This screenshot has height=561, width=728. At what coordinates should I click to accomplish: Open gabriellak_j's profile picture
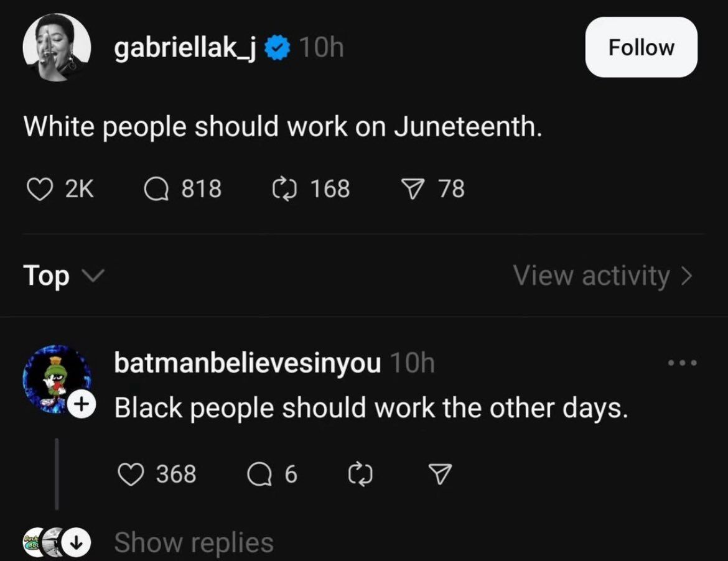coord(57,47)
